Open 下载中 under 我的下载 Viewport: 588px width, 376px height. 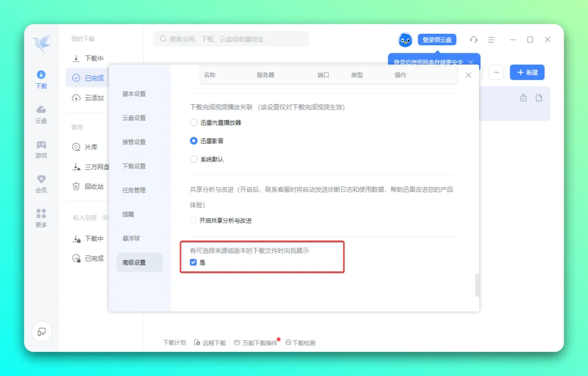point(87,58)
